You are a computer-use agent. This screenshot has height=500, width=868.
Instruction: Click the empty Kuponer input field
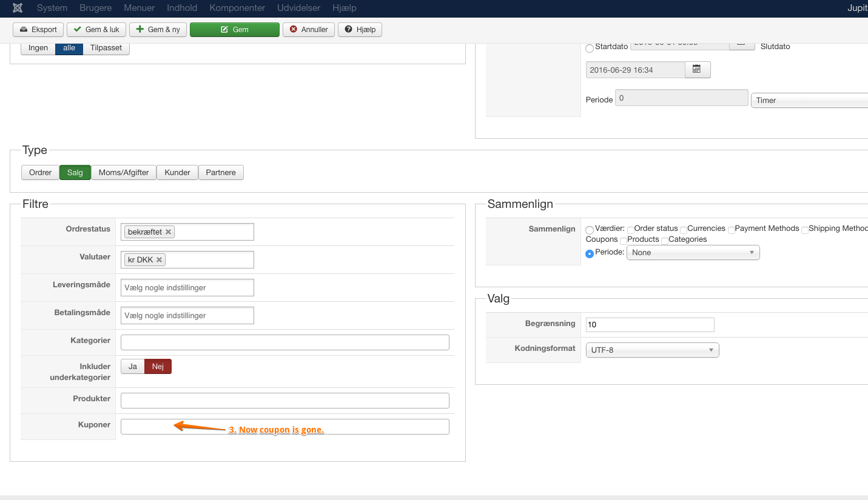pyautogui.click(x=284, y=427)
